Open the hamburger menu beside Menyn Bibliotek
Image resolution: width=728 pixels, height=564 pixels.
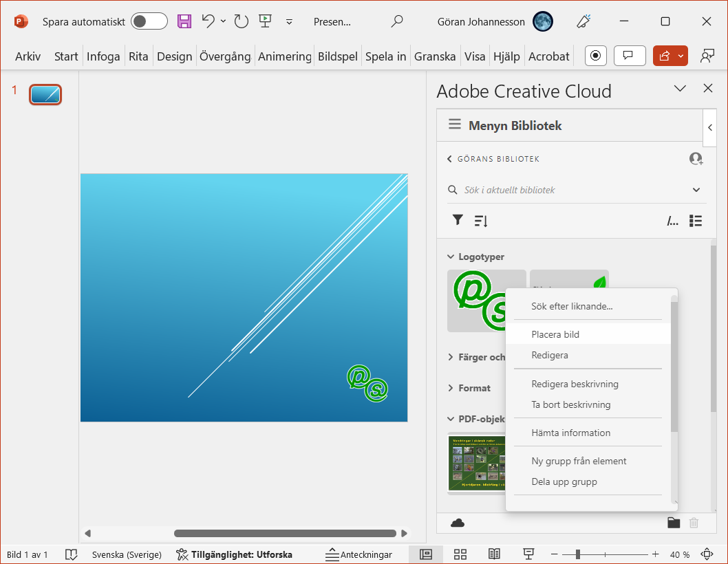[x=454, y=124]
